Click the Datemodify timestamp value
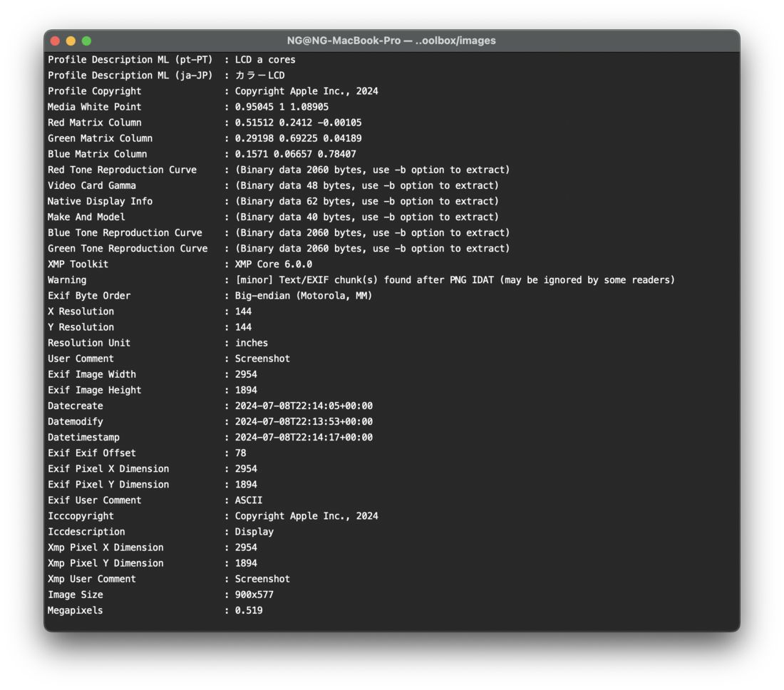784x690 pixels. [304, 421]
